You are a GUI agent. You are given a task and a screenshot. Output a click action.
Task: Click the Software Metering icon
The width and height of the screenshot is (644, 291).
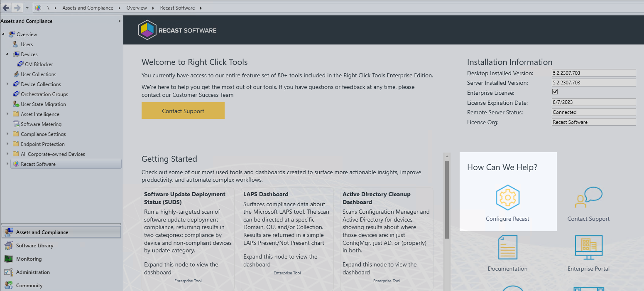coord(16,124)
